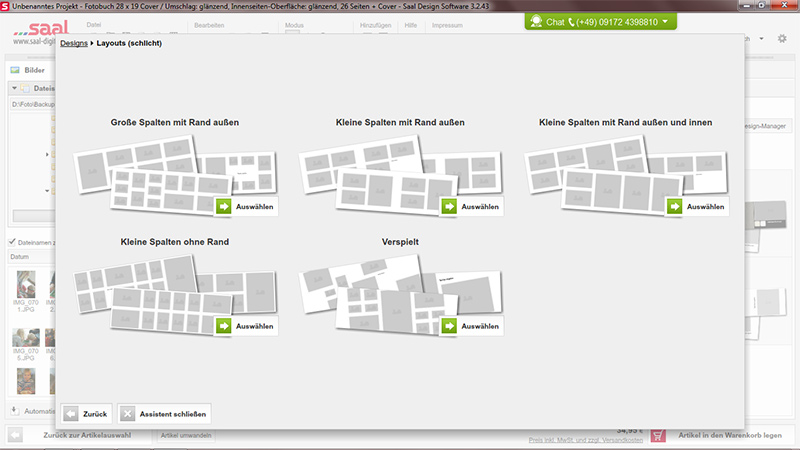
Task: Choose 'Kleine Spalten mit Rand außen' via Auswählen
Action: (472, 207)
